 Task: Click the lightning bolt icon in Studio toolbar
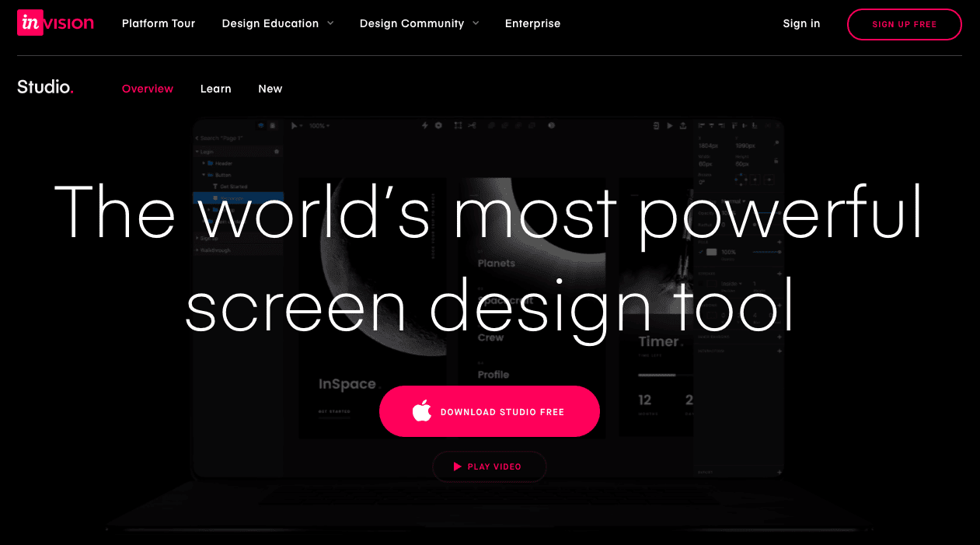point(425,125)
